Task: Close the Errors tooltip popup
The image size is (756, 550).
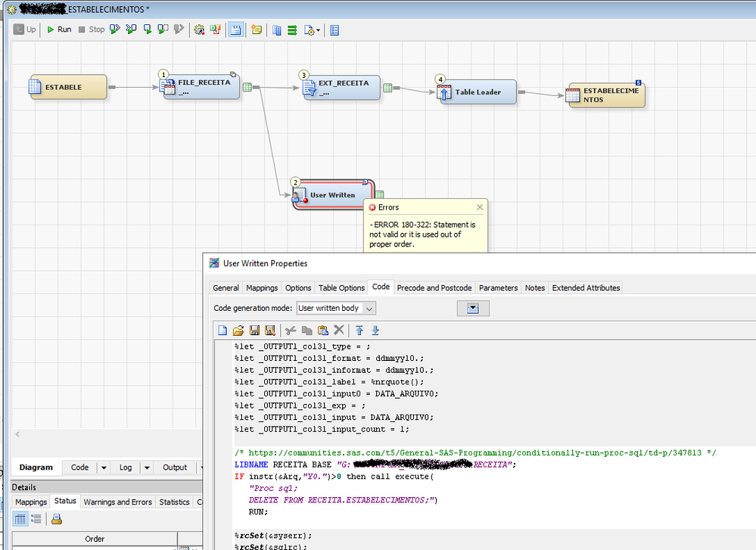Action: [x=479, y=207]
